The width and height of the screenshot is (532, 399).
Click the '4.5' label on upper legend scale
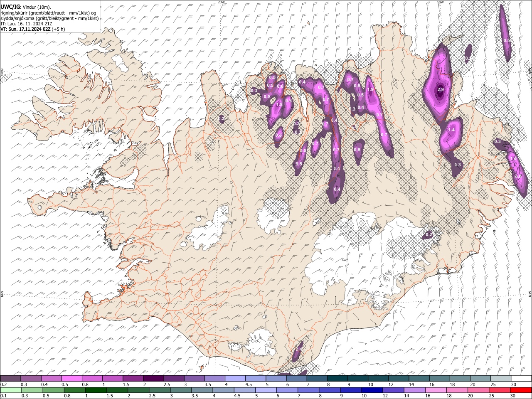(249, 384)
